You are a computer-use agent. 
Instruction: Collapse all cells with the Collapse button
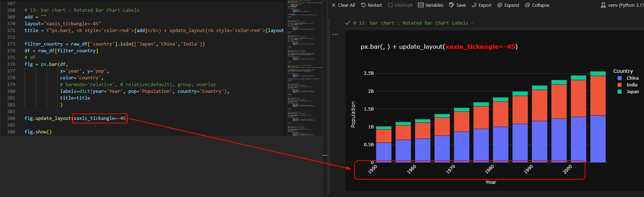pyautogui.click(x=537, y=5)
